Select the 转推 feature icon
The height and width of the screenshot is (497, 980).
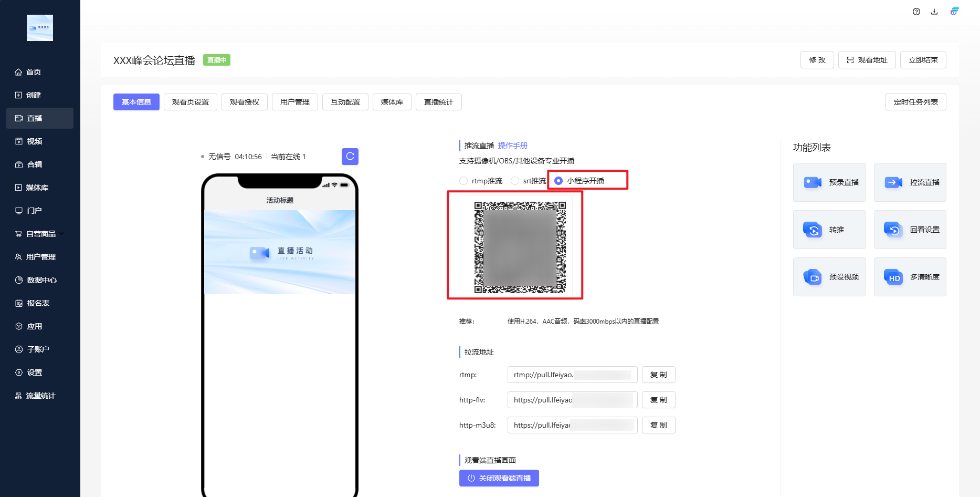[x=813, y=230]
